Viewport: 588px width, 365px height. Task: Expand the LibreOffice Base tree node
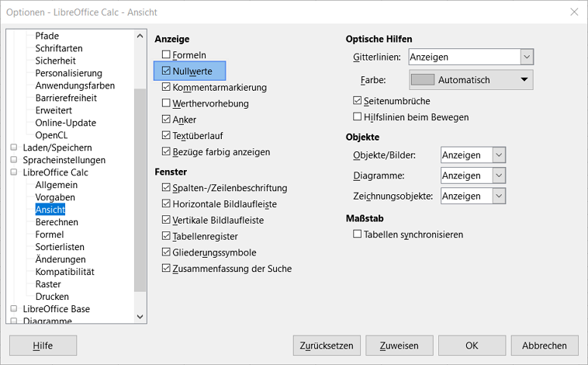[x=14, y=308]
